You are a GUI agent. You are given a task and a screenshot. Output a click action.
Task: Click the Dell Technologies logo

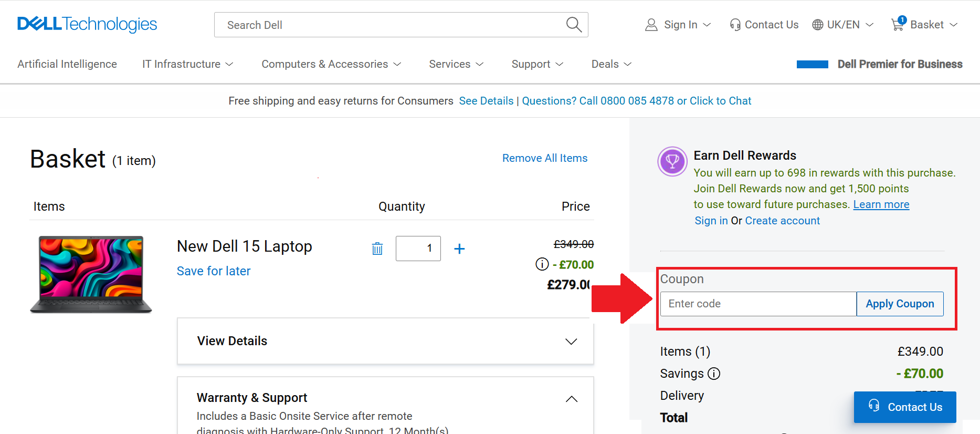coord(87,24)
